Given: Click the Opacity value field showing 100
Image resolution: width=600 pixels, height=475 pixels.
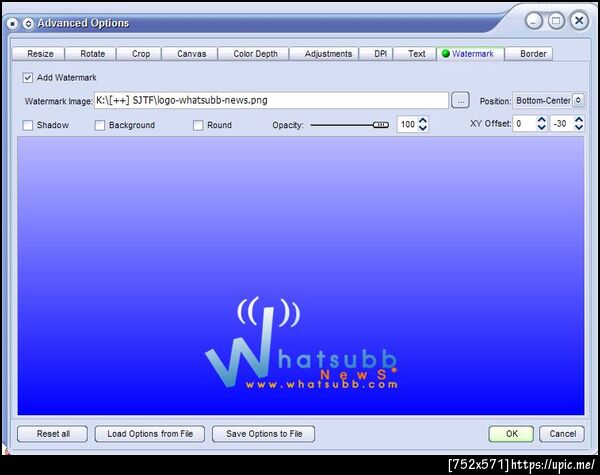Looking at the screenshot, I should pyautogui.click(x=408, y=124).
